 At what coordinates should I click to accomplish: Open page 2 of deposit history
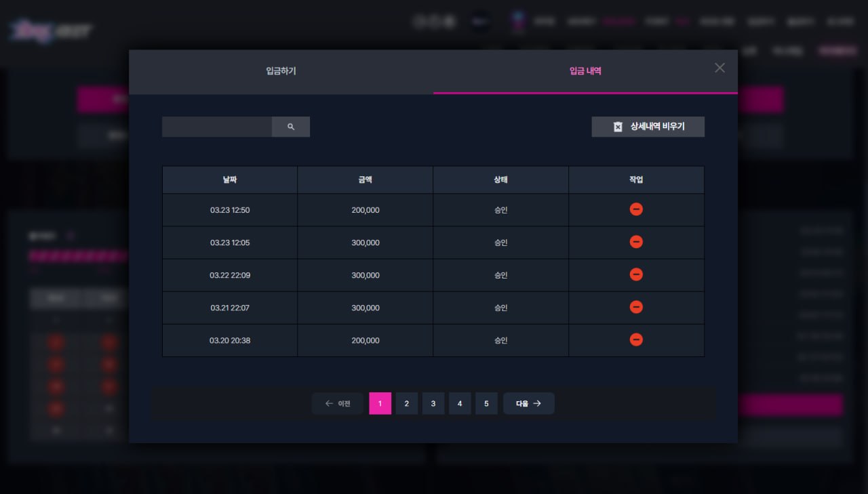(407, 403)
